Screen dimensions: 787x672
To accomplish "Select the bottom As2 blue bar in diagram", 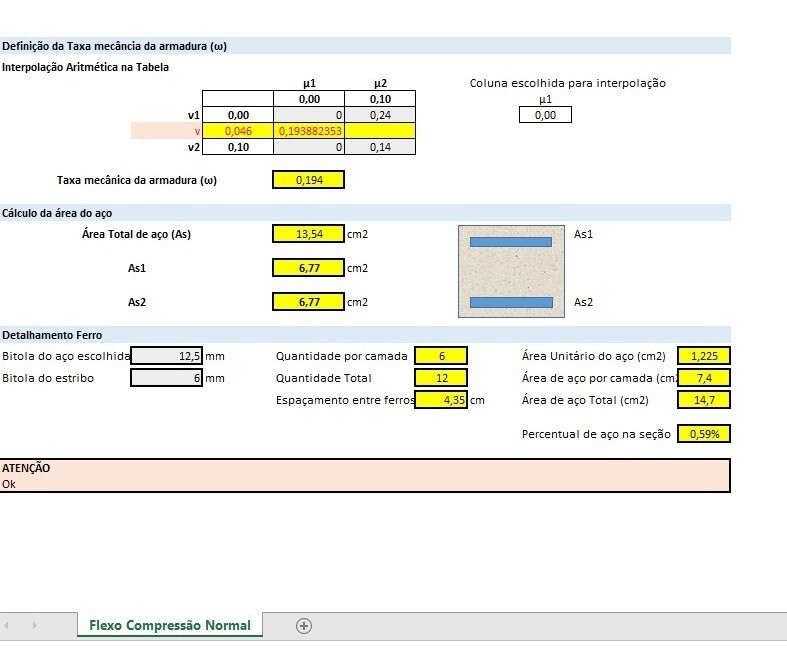I will (510, 302).
